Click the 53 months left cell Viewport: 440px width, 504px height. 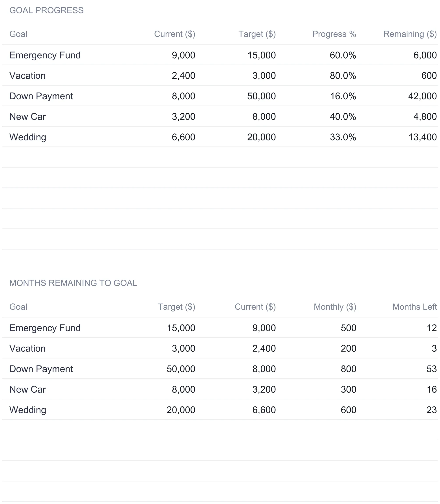[432, 369]
